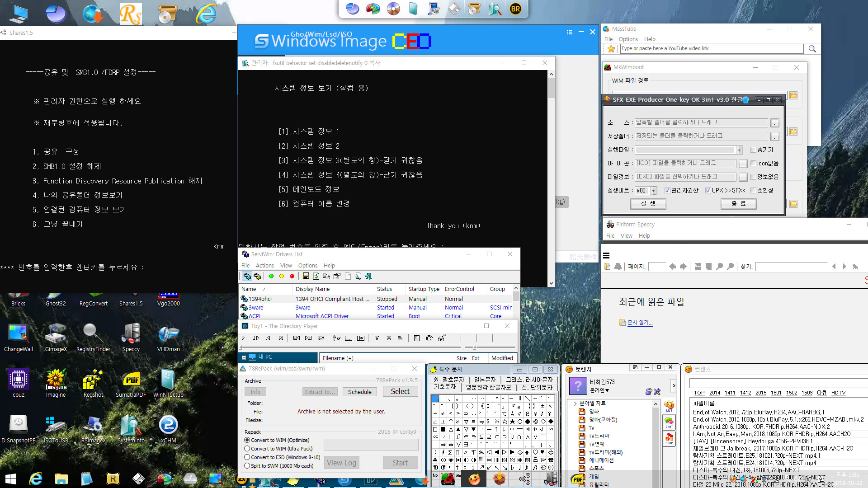The width and height of the screenshot is (868, 488).
Task: Click list view icon in Windows Image header
Action: 570,32
